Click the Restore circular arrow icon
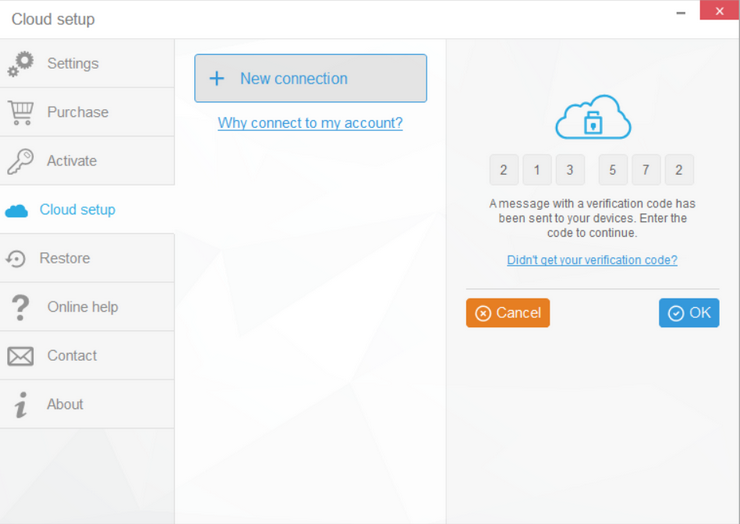 coord(16,259)
